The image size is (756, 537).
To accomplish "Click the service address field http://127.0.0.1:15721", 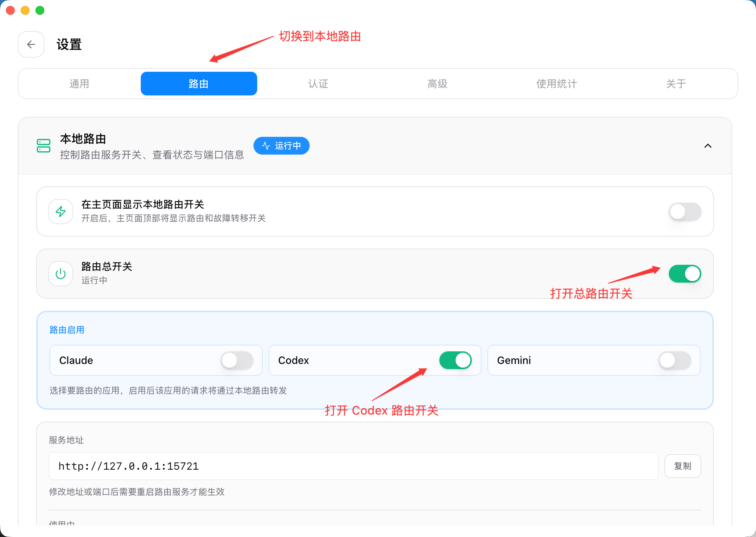I will [354, 466].
